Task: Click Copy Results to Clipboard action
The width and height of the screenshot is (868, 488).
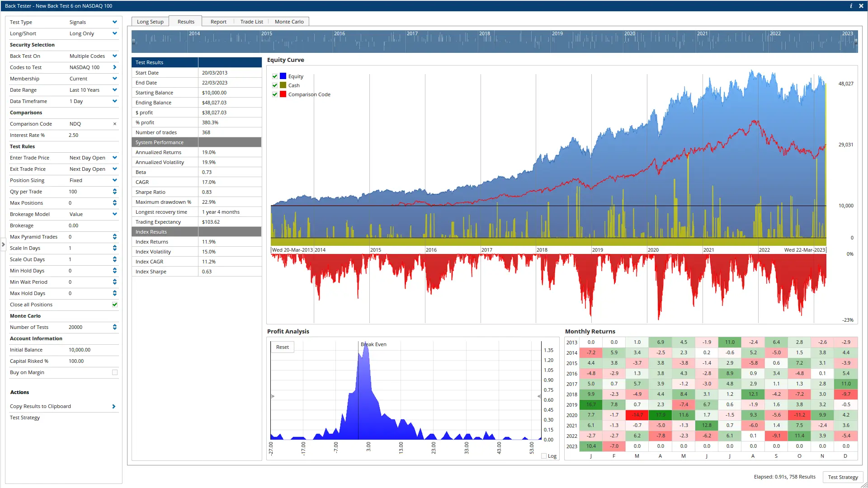Action: pyautogui.click(x=40, y=406)
